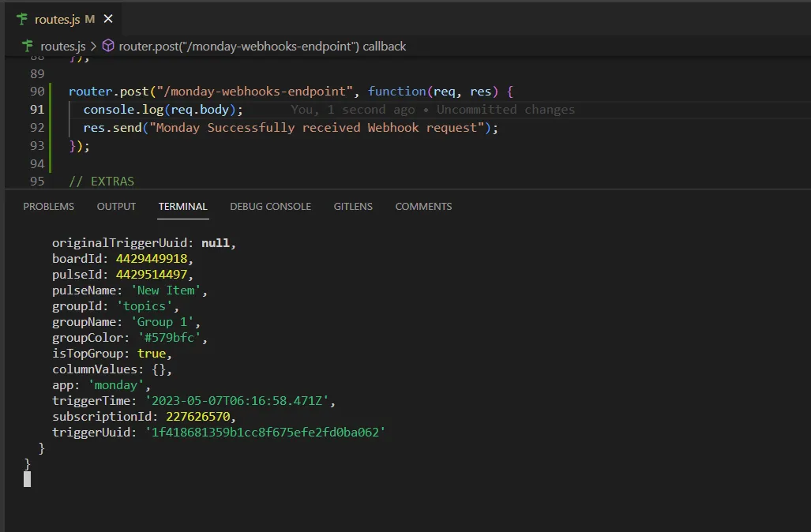
Task: Select the routes.js editor tab
Action: coord(63,19)
